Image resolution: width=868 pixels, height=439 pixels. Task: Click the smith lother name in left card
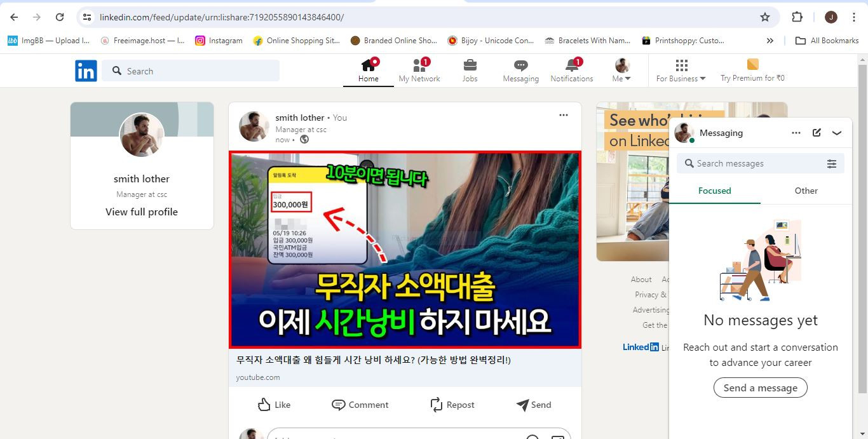pos(142,179)
